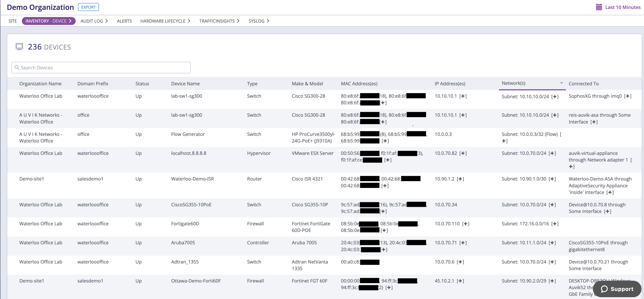Expand Subnet 10.90.2.0/29 networks
This screenshot has width=644, height=299.
pos(552,281)
